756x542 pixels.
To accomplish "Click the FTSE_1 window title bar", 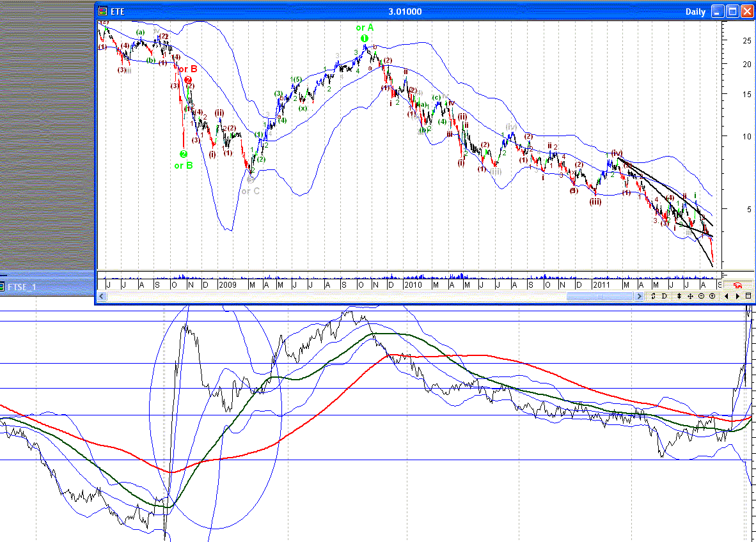I will [x=47, y=287].
